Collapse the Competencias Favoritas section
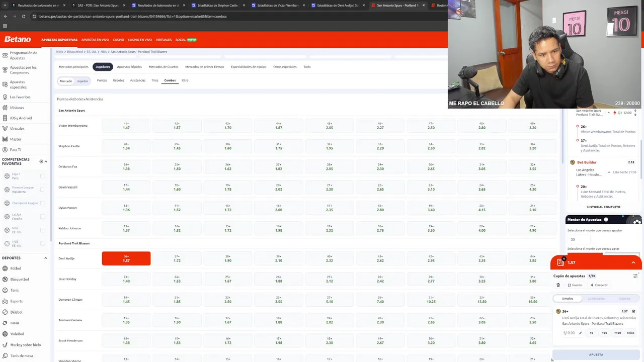The image size is (644, 362). (x=46, y=161)
